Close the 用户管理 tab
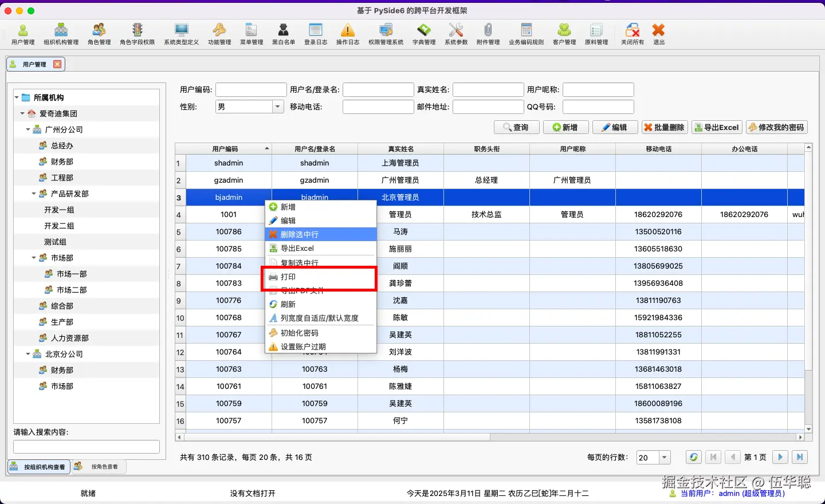This screenshot has height=504, width=825. [x=57, y=64]
